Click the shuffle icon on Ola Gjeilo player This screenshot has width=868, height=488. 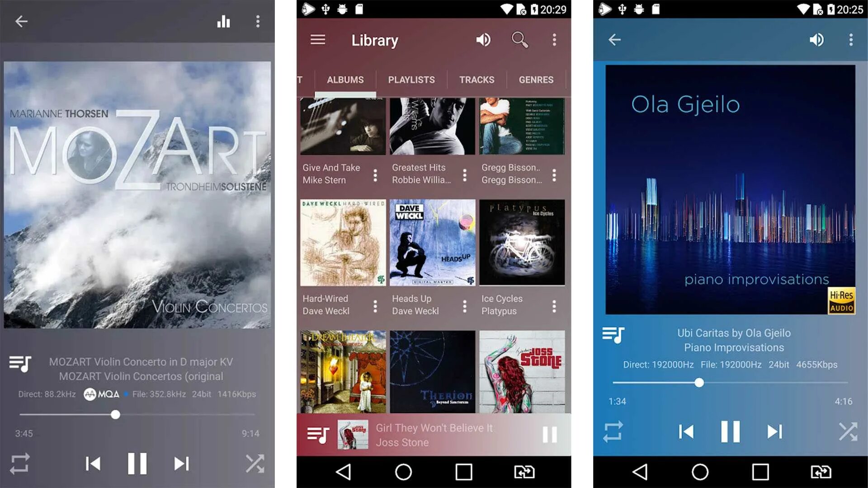(x=847, y=432)
